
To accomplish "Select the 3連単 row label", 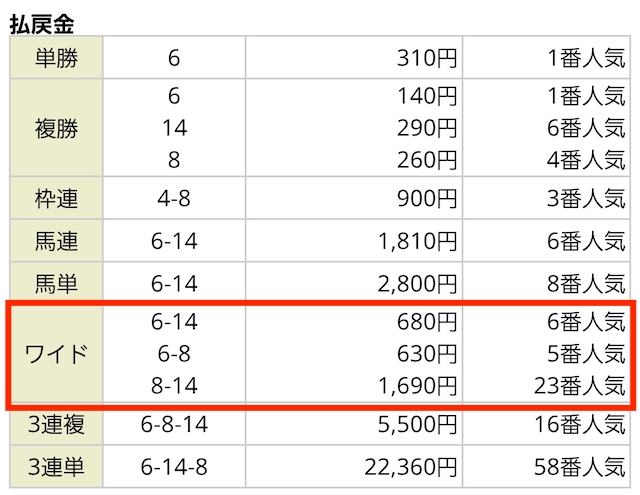I will [x=56, y=466].
